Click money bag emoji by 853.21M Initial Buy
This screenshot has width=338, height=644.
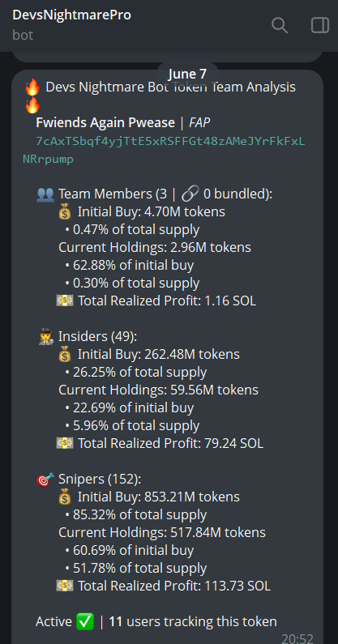point(65,497)
